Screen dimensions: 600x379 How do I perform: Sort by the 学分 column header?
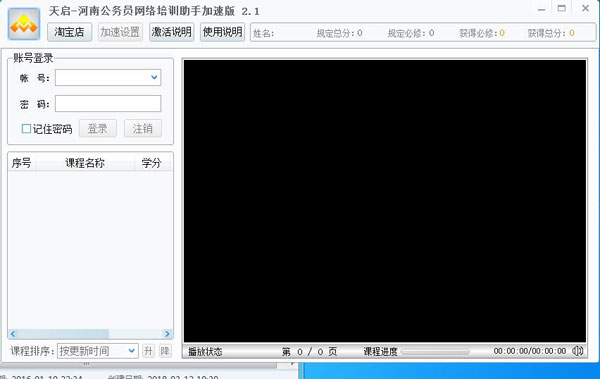pos(151,163)
